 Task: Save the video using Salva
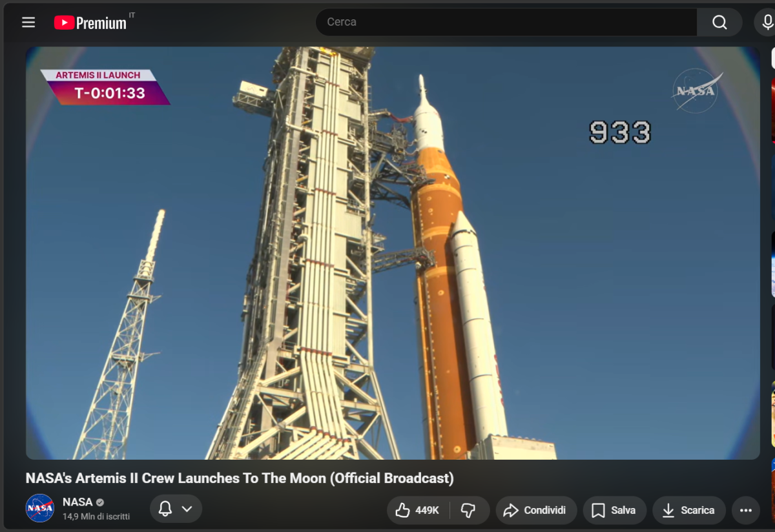[x=614, y=510]
